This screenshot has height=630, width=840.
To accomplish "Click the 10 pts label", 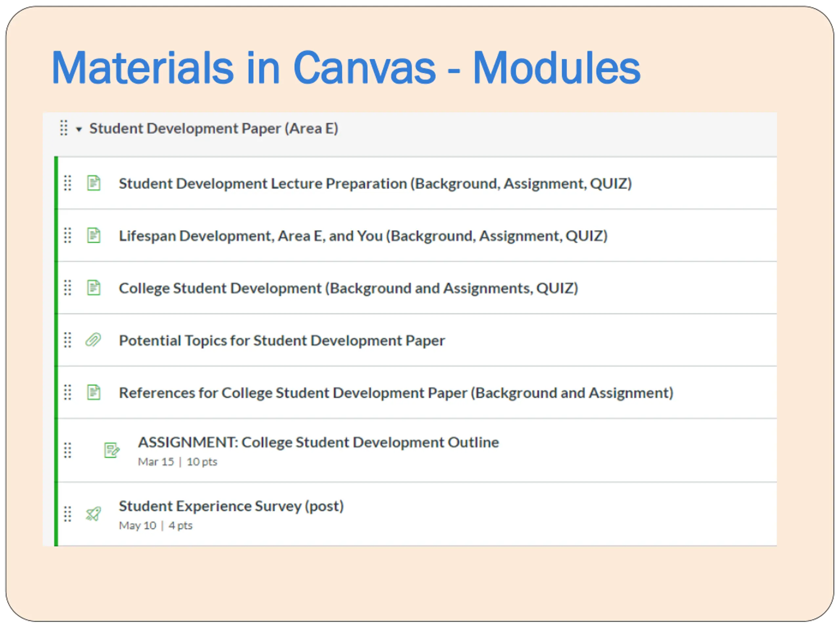I will (202, 462).
